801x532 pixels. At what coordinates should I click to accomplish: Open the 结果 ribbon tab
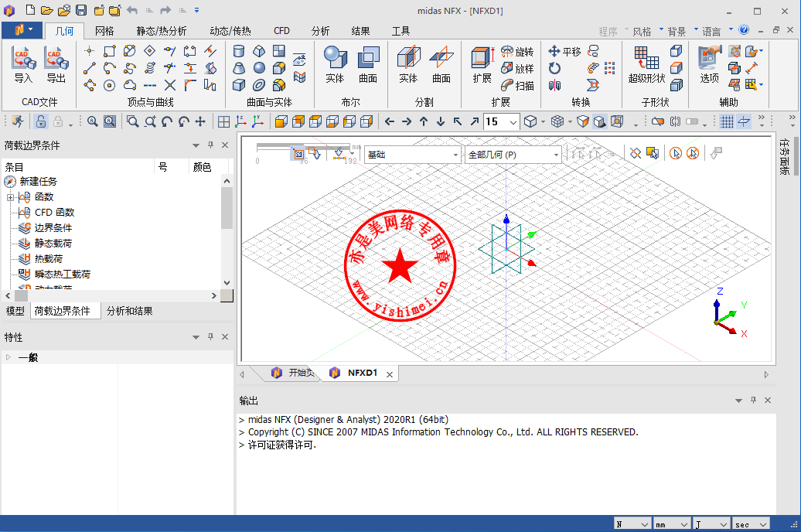[360, 31]
